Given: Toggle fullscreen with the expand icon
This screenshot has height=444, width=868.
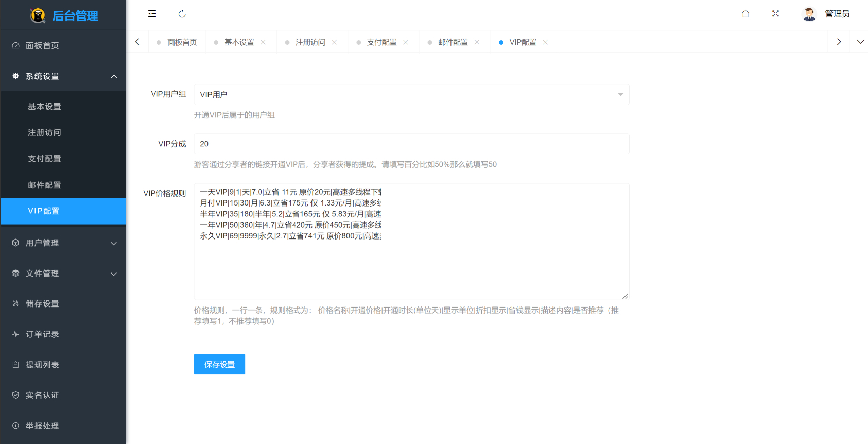Looking at the screenshot, I should click(775, 14).
